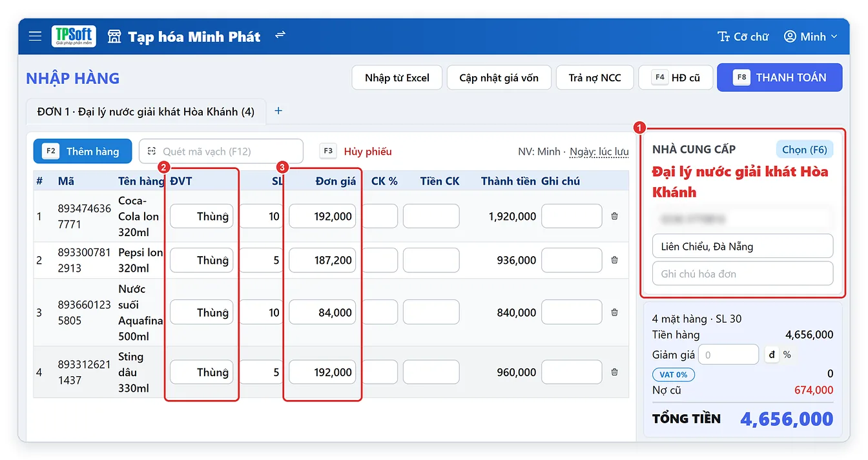The image size is (868, 460).
Task: Click the Ghi chú hóa đơn note field
Action: tap(743, 274)
